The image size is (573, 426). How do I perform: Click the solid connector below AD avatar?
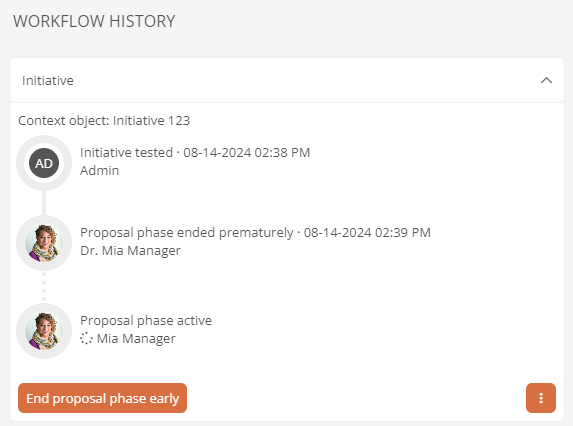pyautogui.click(x=44, y=203)
